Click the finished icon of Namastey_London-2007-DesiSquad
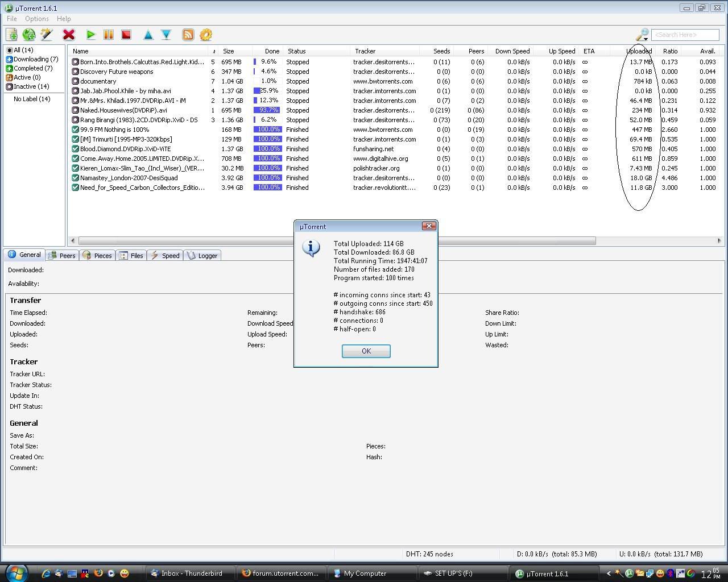Screen dimensions: 728x582 (x=76, y=178)
